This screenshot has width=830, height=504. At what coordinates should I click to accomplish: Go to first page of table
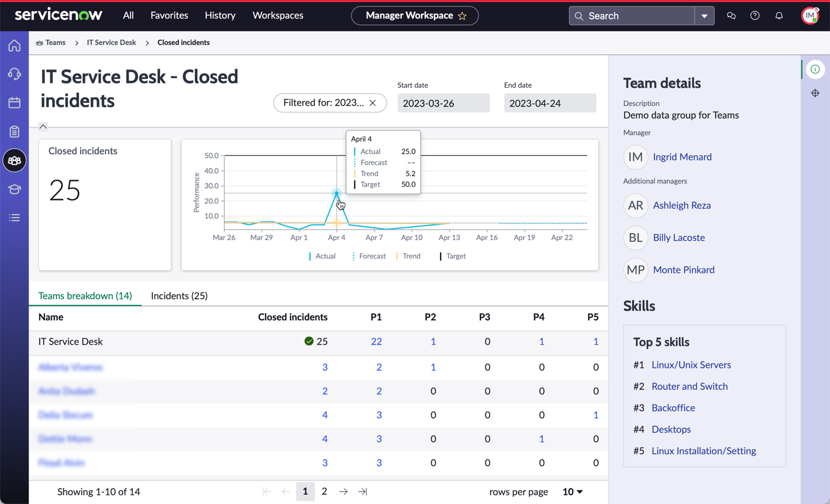click(x=267, y=492)
